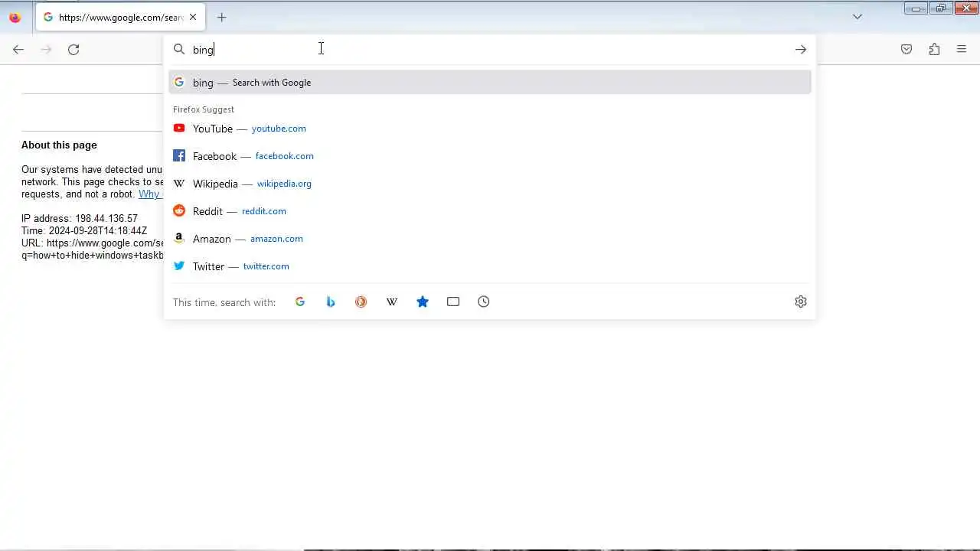
Task: Reload the current page
Action: (73, 50)
